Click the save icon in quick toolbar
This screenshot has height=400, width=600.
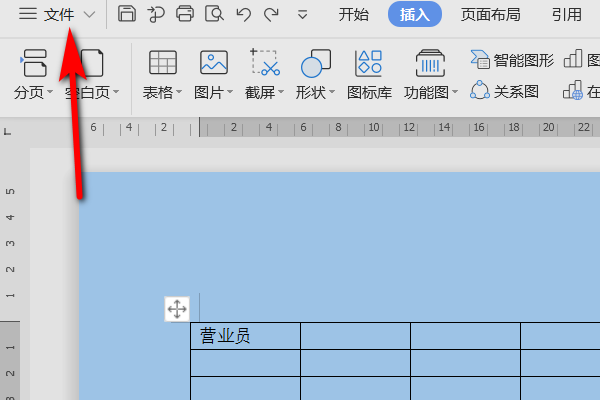pyautogui.click(x=127, y=14)
